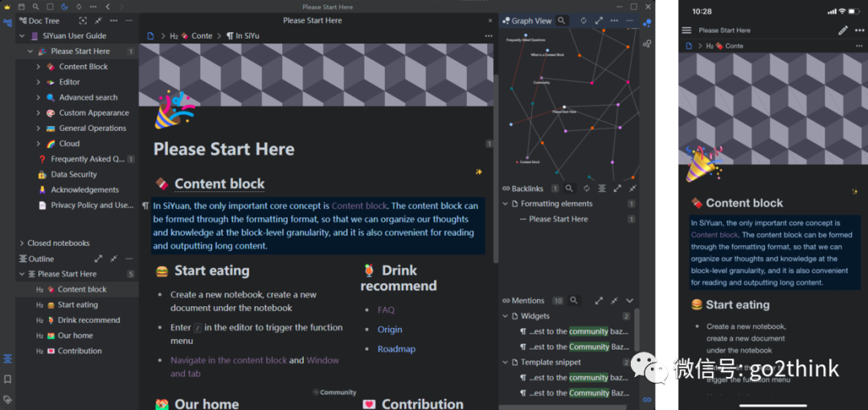Open hamburger menu in mobile view

click(x=687, y=31)
